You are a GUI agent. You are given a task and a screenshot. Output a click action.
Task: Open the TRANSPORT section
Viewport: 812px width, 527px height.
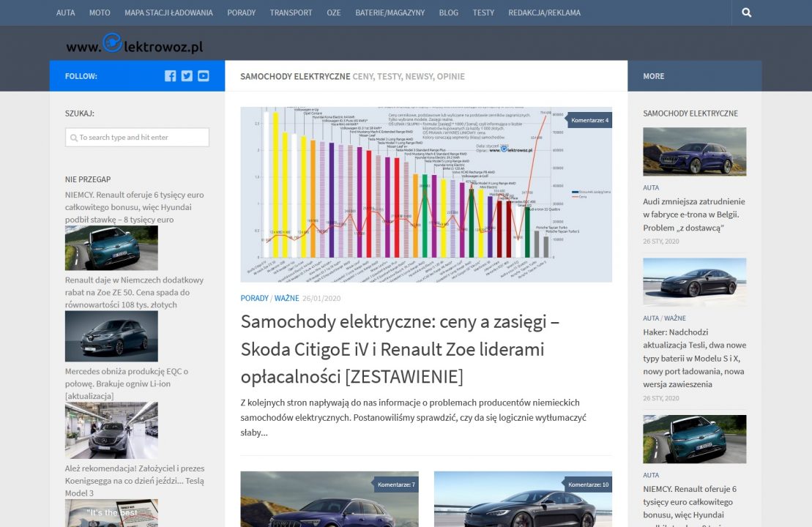click(x=291, y=12)
